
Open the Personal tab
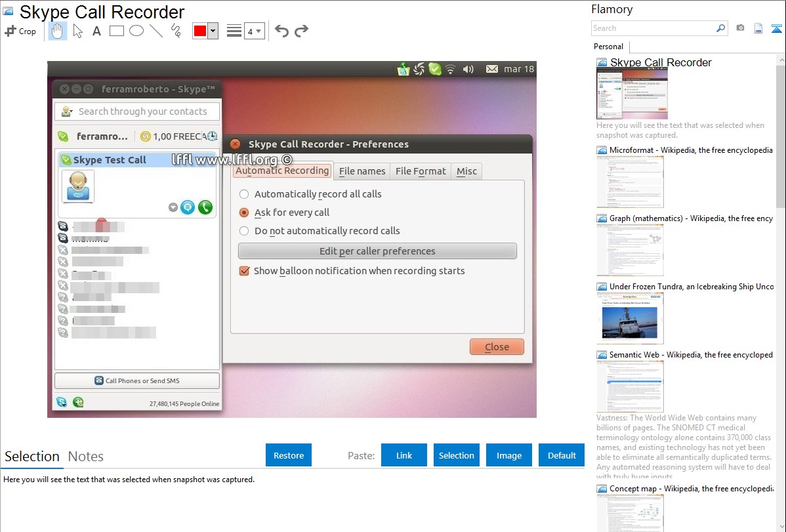click(x=609, y=46)
